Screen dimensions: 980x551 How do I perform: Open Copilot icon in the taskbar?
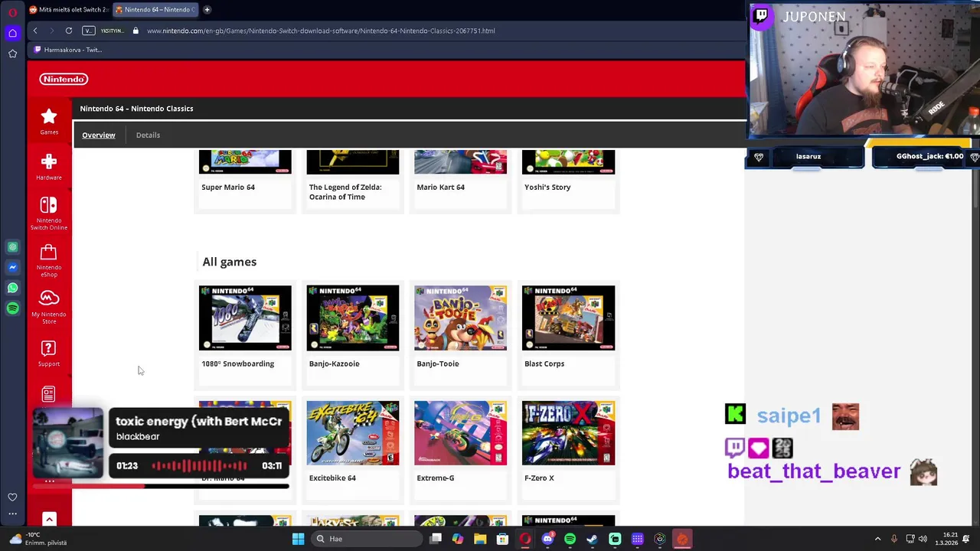tap(458, 539)
